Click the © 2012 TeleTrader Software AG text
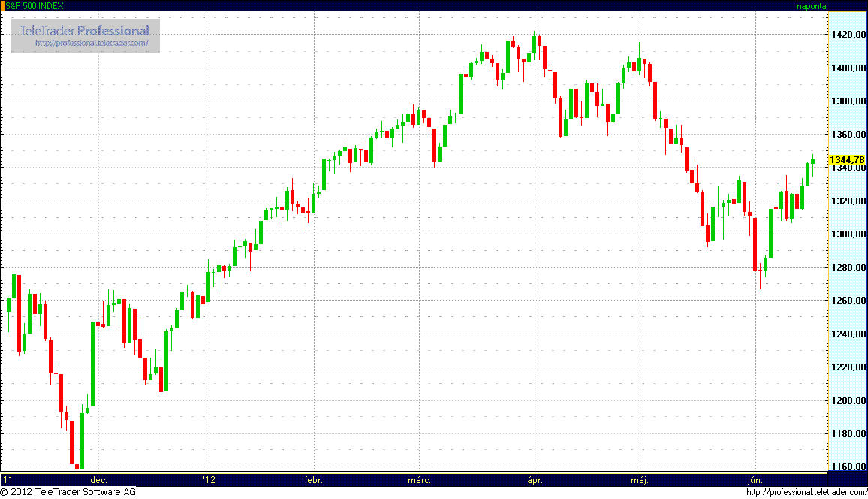868x499 pixels. [68, 491]
